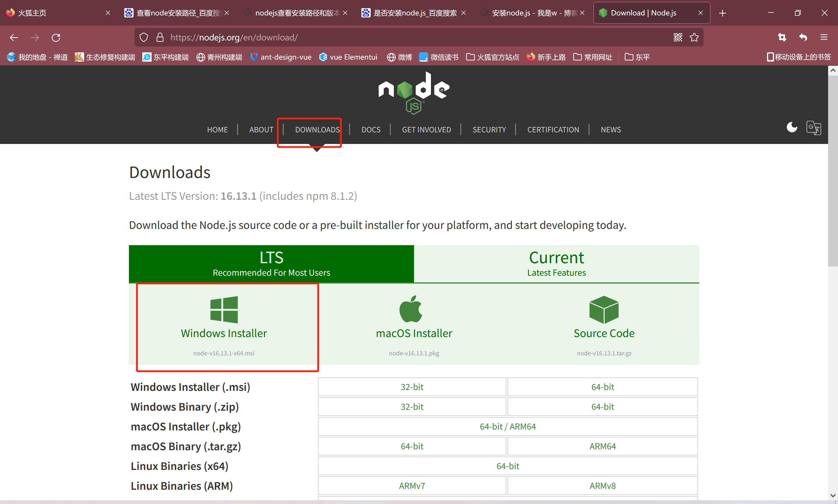Bookmark this page with star icon
The image size is (838, 504).
click(694, 37)
